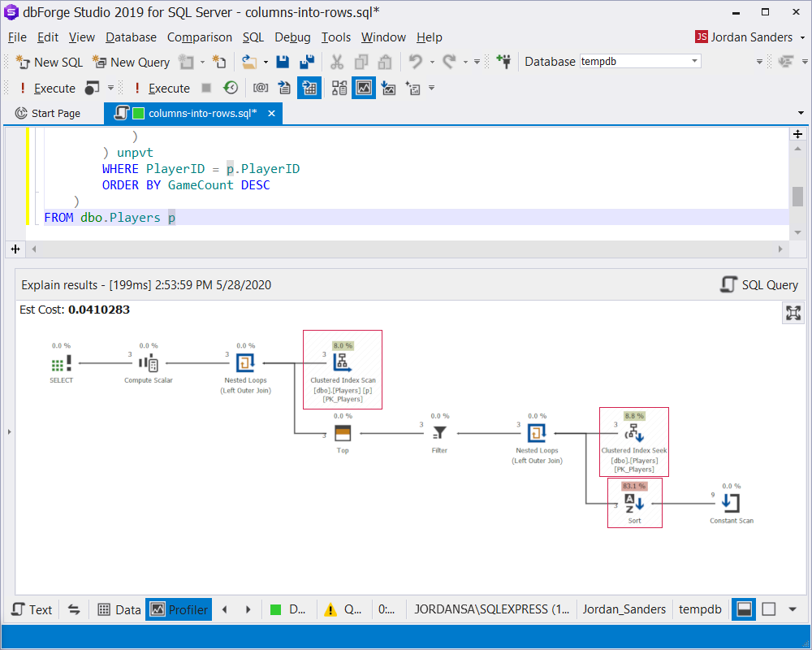Switch to the Start Page tab
The image size is (812, 650).
(48, 113)
